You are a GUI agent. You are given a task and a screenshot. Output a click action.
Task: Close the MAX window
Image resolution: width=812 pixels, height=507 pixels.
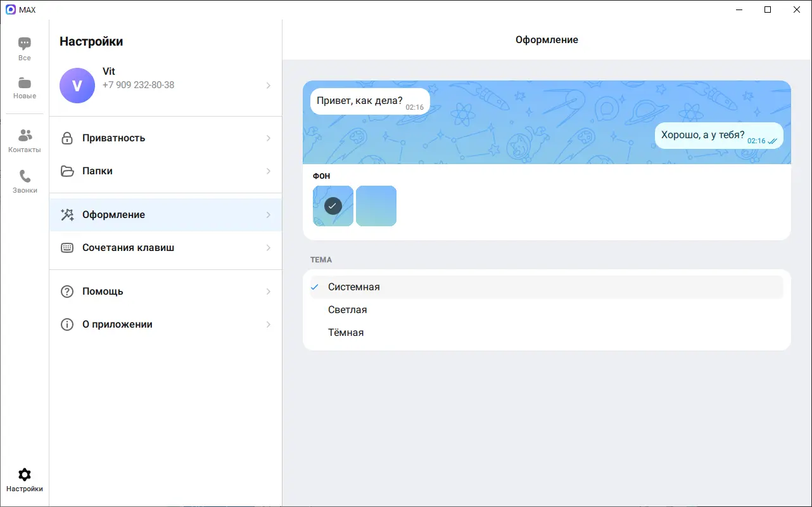click(x=797, y=10)
